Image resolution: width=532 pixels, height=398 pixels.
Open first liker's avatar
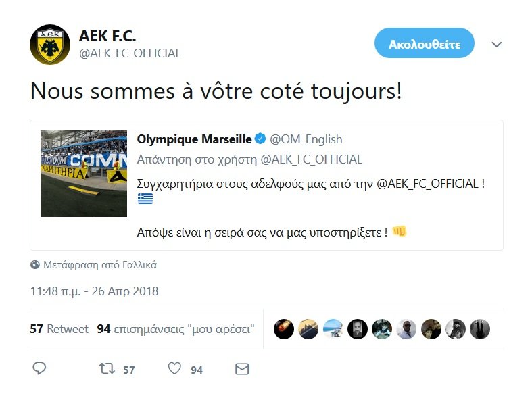point(284,329)
